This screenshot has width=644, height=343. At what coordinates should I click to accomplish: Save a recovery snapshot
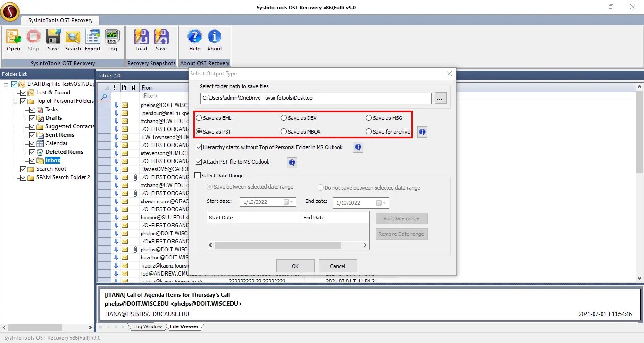pyautogui.click(x=161, y=40)
